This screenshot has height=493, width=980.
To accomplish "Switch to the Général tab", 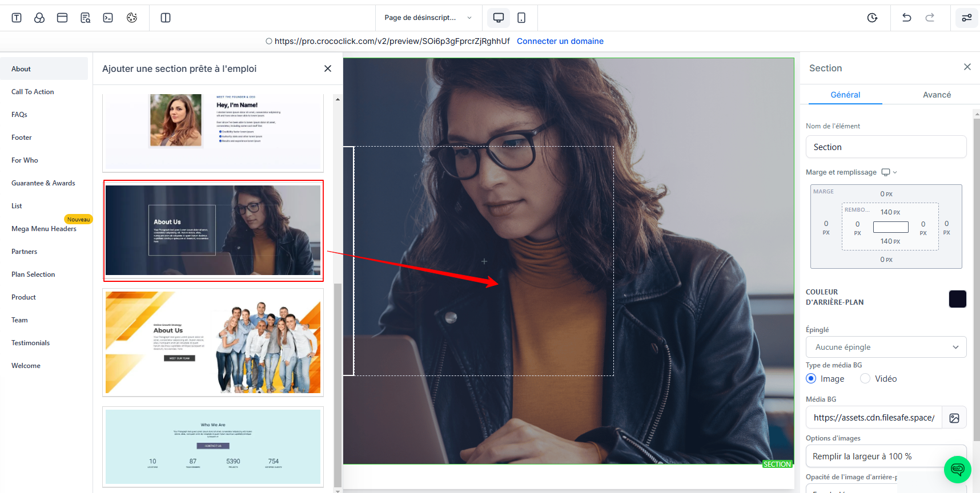I will tap(845, 95).
